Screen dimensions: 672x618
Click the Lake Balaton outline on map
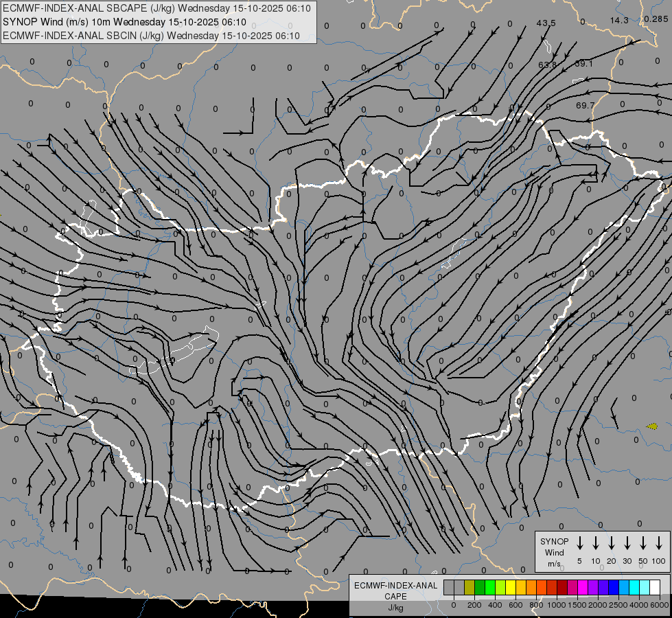pyautogui.click(x=174, y=352)
